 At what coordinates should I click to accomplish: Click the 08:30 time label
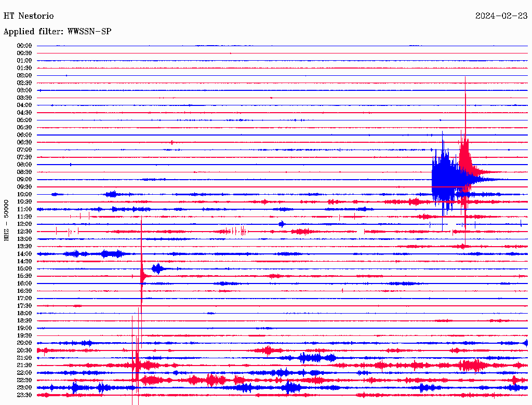point(24,172)
